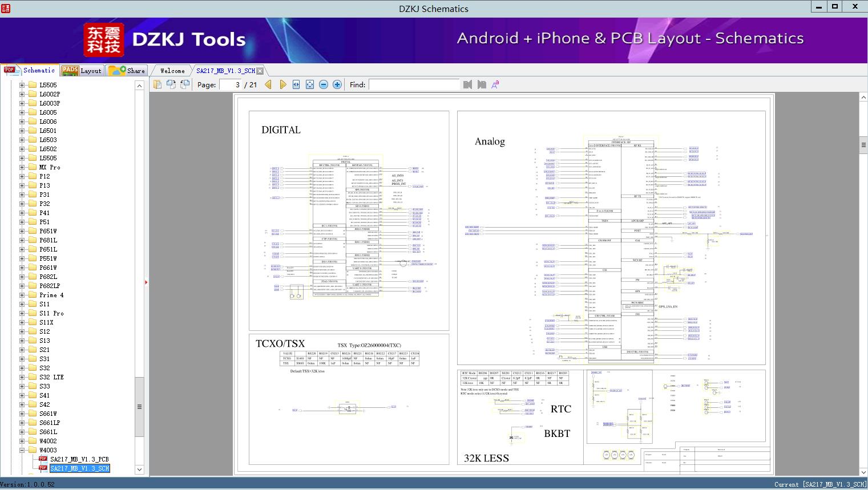Zoom in with the plus icon

pyautogui.click(x=337, y=84)
